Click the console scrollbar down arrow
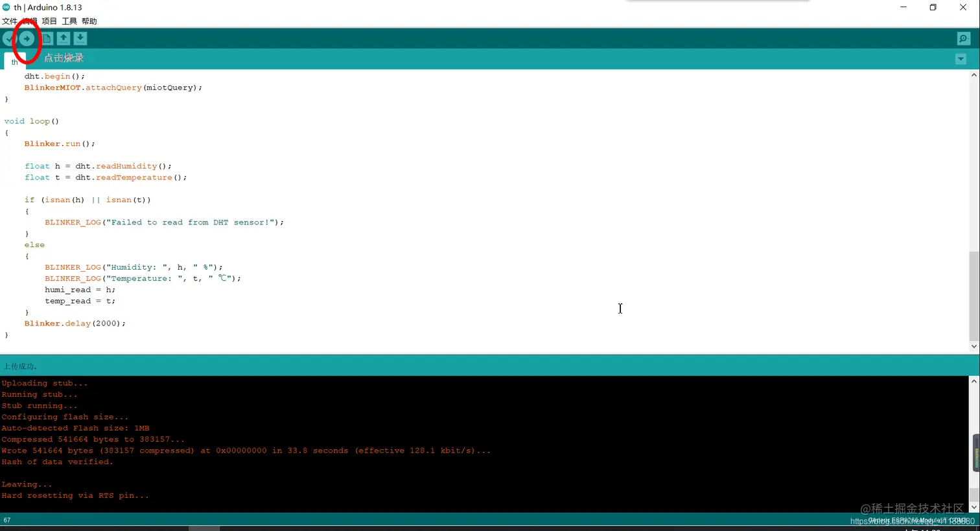 coord(974,507)
